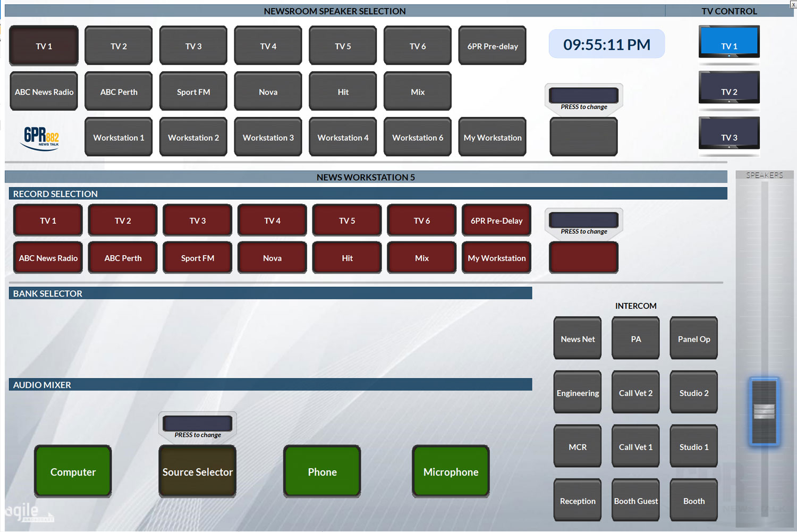This screenshot has width=797, height=532.
Task: Call Reception on intercom
Action: tap(578, 501)
